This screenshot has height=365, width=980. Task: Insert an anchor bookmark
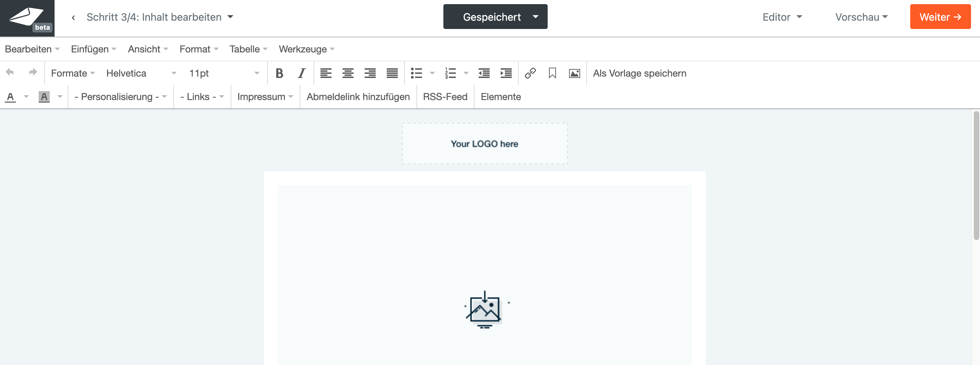[x=553, y=73]
